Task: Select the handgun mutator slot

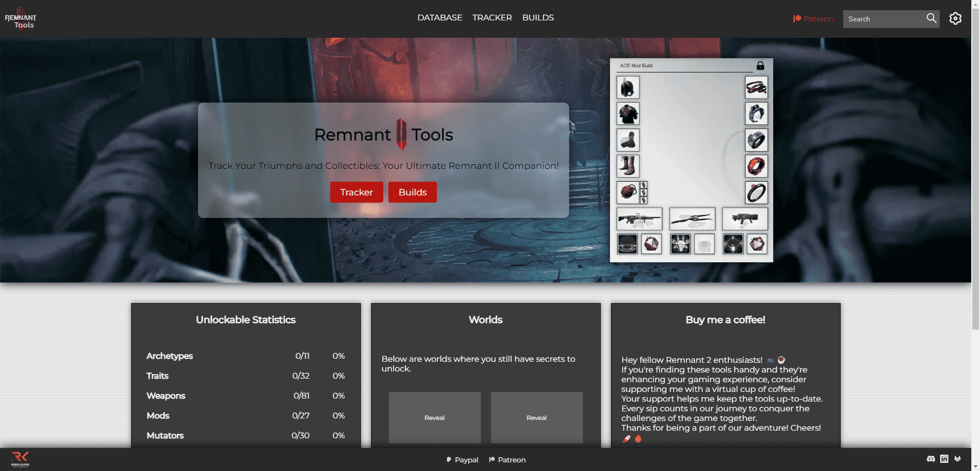Action: (757, 244)
